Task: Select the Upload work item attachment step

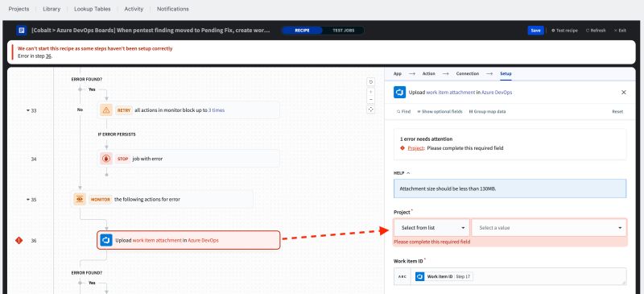Action: click(x=188, y=240)
